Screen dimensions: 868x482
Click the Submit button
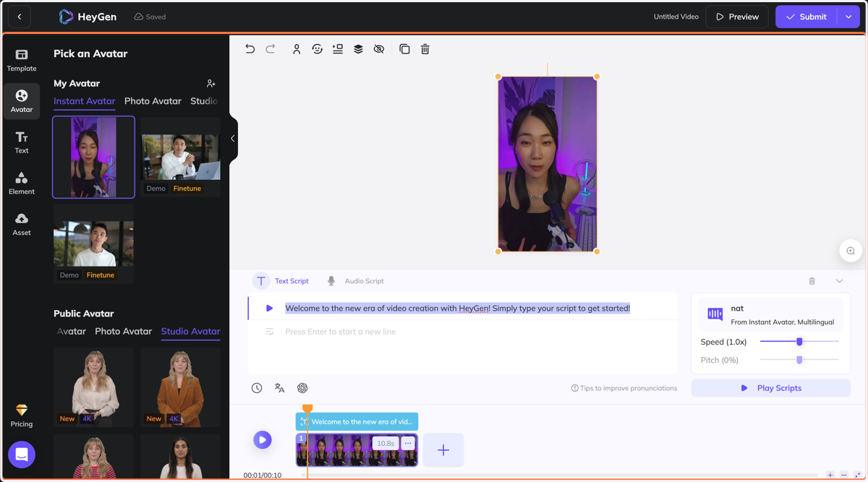[x=807, y=17]
